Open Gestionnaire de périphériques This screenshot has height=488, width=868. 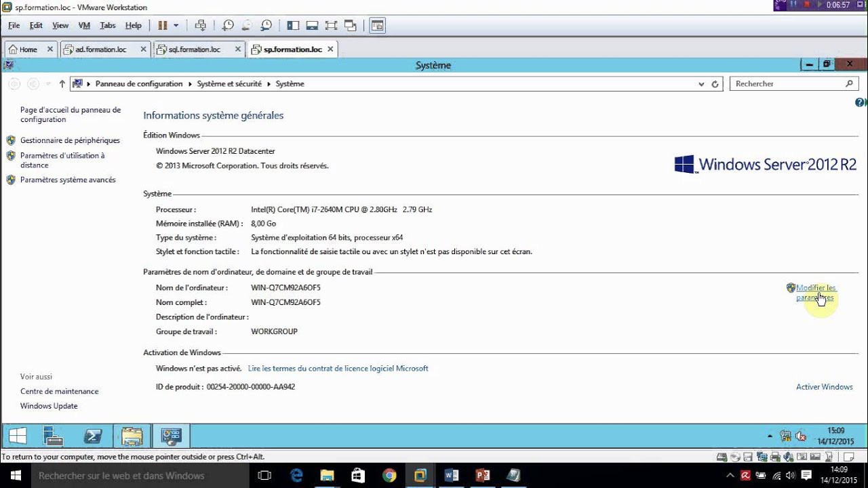(x=70, y=140)
